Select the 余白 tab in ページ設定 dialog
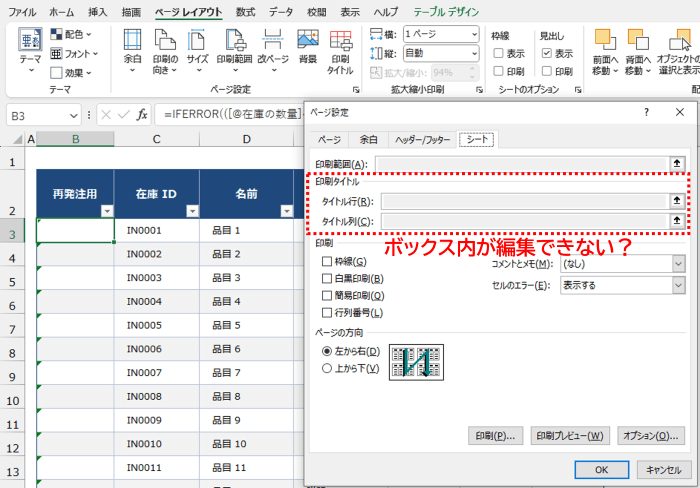This screenshot has width=700, height=488. pyautogui.click(x=368, y=140)
